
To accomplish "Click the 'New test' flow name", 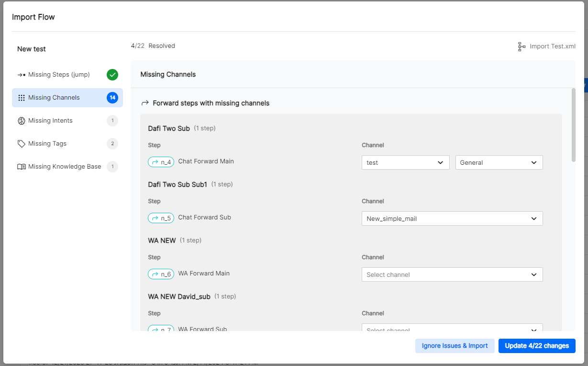I will pos(32,49).
